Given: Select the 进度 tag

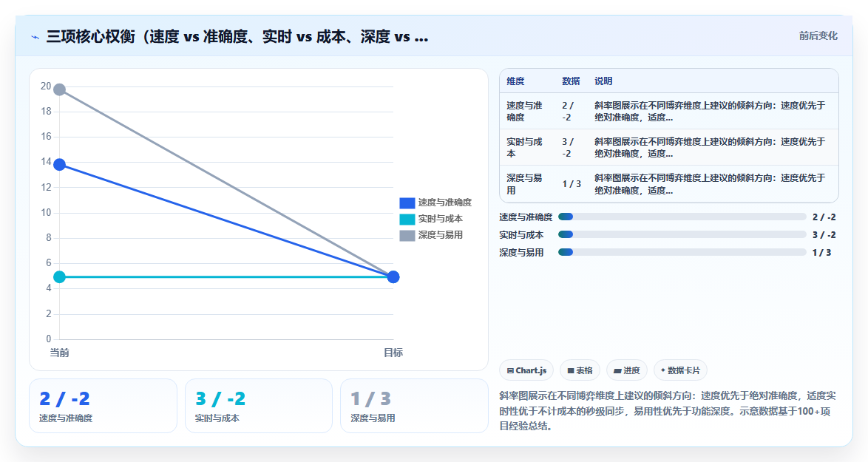Looking at the screenshot, I should click(627, 370).
